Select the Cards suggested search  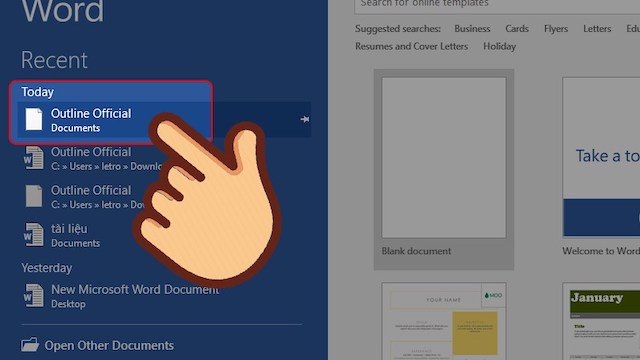[517, 29]
